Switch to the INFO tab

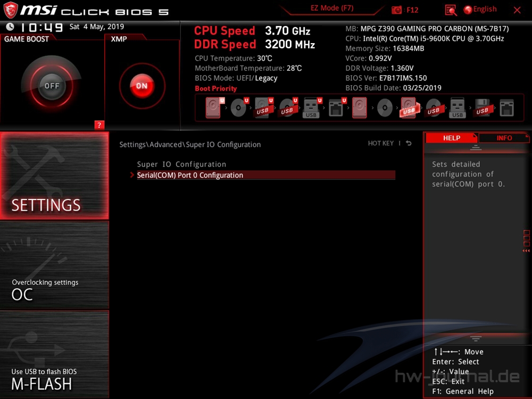504,138
